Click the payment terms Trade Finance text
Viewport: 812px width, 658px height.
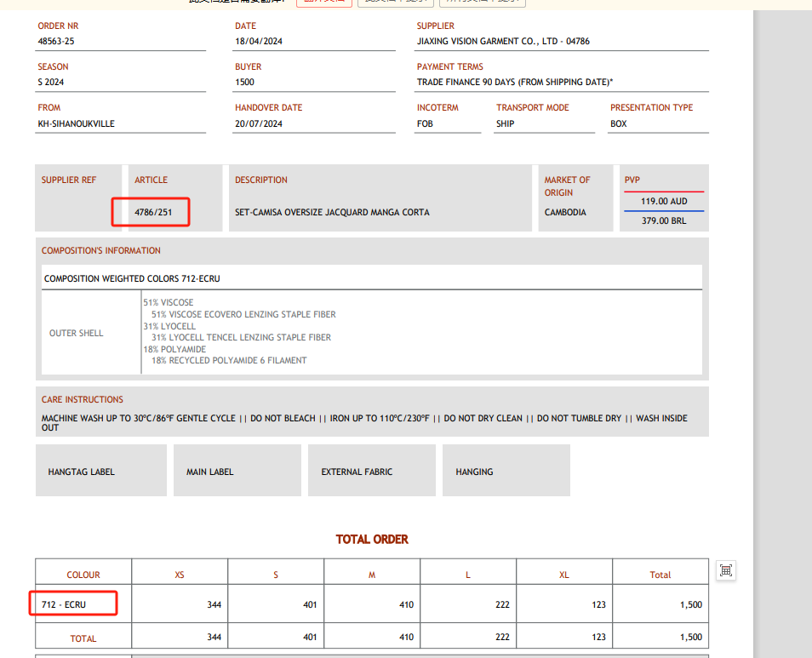tap(514, 83)
